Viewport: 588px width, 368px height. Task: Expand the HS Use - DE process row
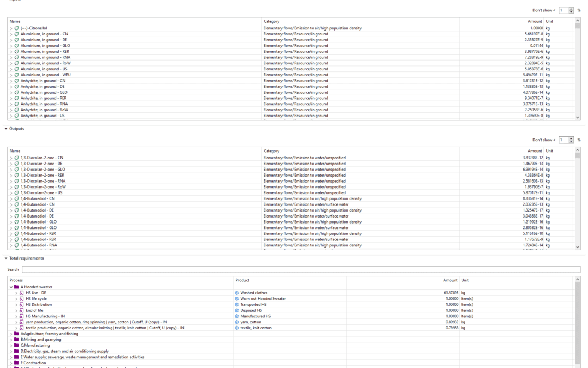[x=16, y=293]
